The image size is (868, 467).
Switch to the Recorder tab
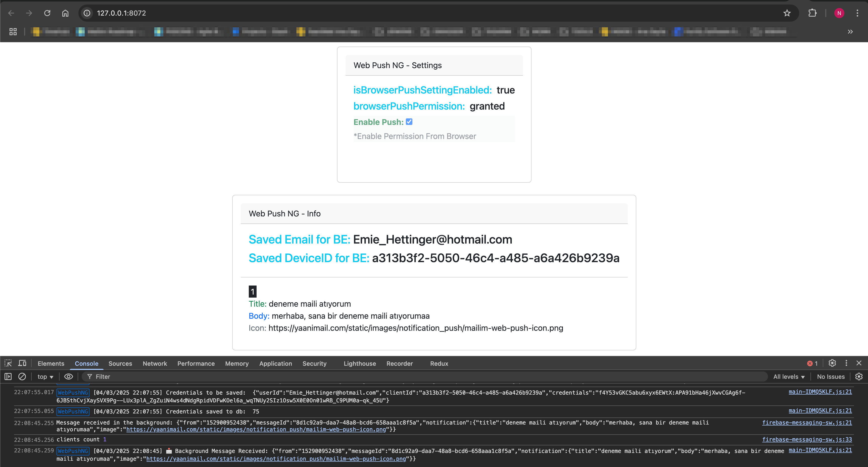click(x=400, y=363)
